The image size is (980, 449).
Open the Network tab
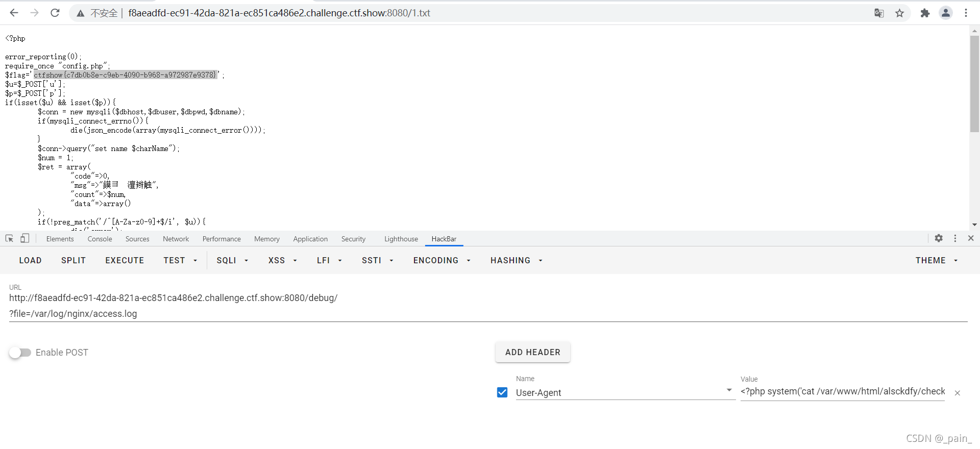point(176,239)
